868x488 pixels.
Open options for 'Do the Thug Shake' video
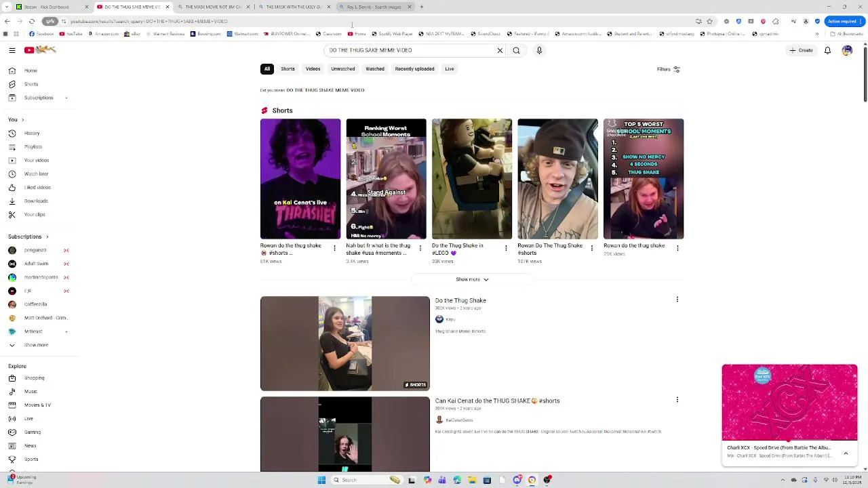[677, 299]
